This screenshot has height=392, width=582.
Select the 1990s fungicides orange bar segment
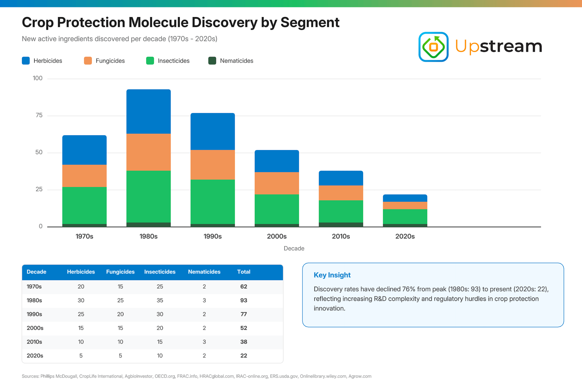coord(213,165)
